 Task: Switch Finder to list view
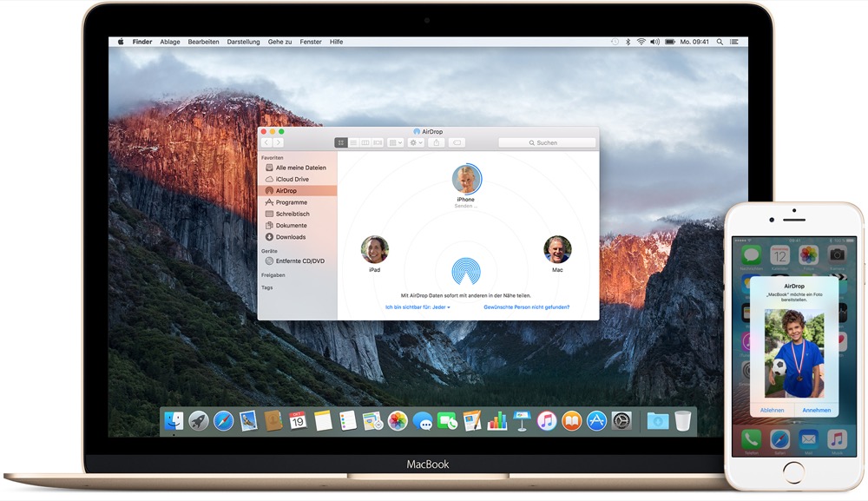click(353, 142)
